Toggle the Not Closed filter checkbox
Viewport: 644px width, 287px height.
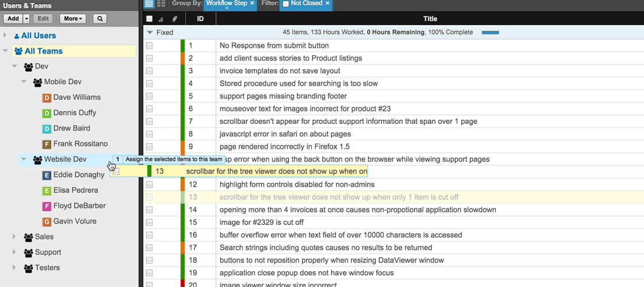[286, 3]
